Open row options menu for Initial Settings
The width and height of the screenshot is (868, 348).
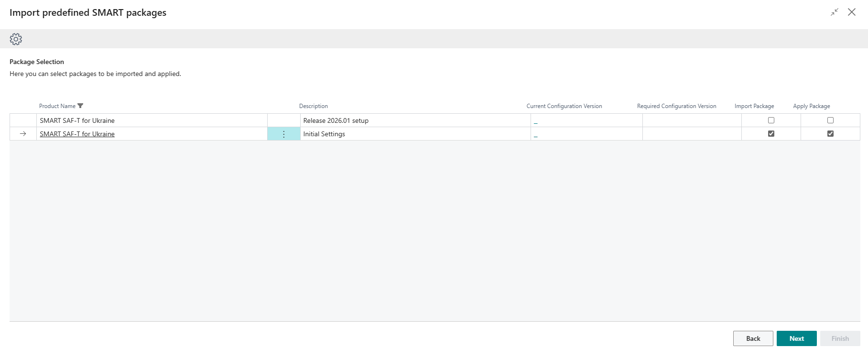tap(283, 134)
